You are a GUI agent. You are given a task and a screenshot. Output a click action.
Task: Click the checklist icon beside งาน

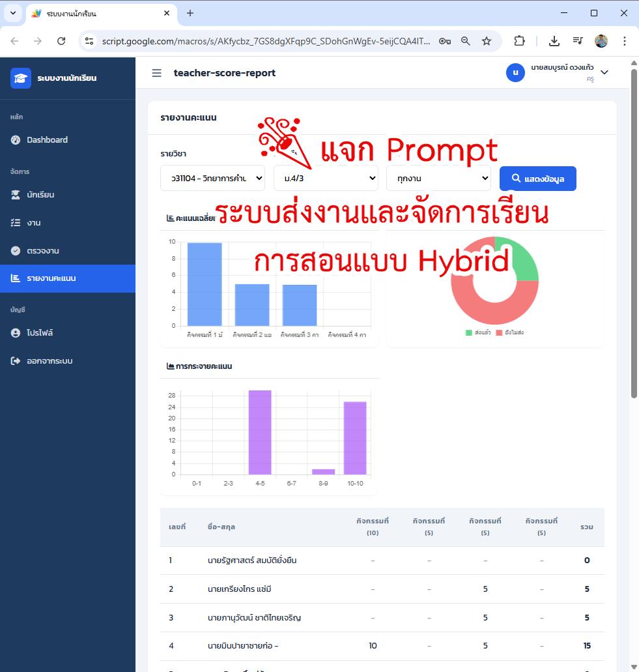[x=16, y=222]
